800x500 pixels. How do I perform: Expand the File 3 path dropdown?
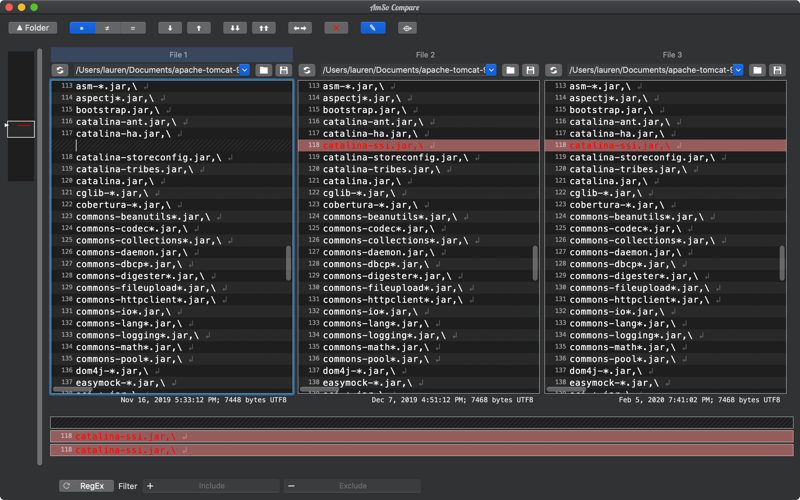(x=738, y=70)
